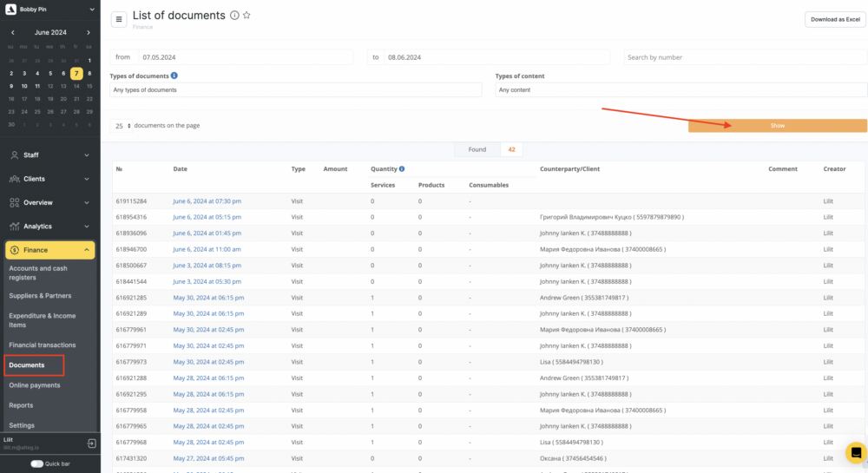Screen dimensions: 868x473
Task: Select June 1 in the sidebar calendar
Action: click(89, 60)
